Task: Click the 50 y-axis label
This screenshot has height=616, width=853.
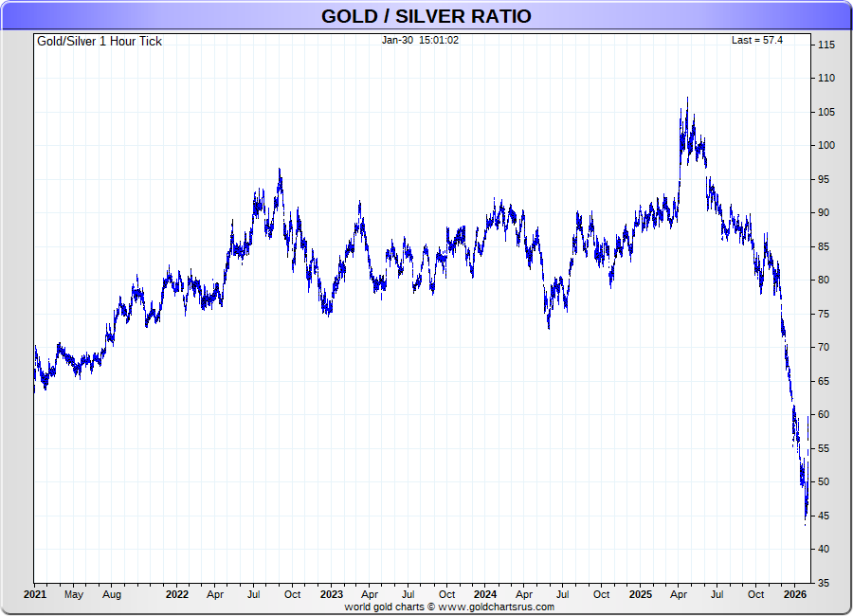Action: [x=824, y=481]
